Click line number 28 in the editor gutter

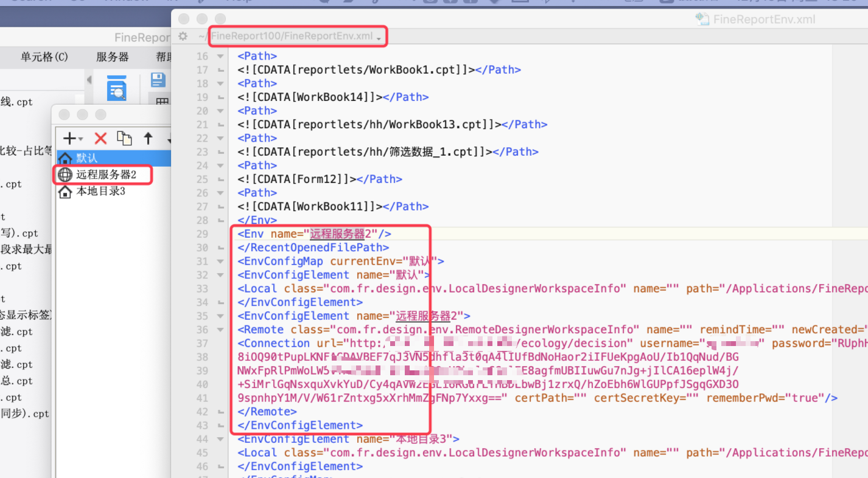pos(202,220)
